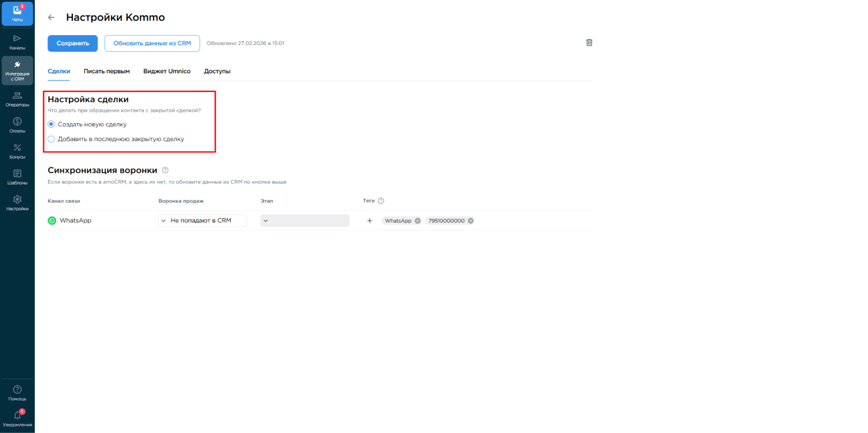
Task: Remove the 79510000000 tag
Action: [470, 221]
